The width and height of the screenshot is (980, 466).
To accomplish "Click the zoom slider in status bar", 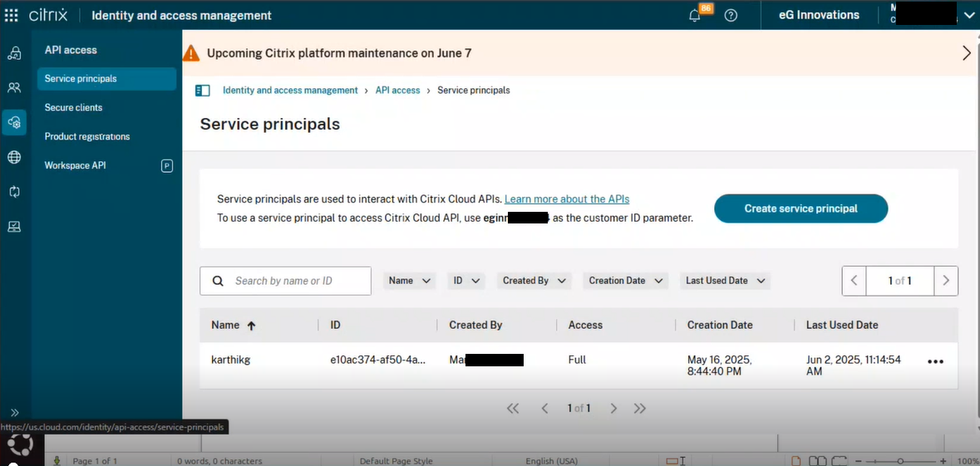I will coord(901,460).
